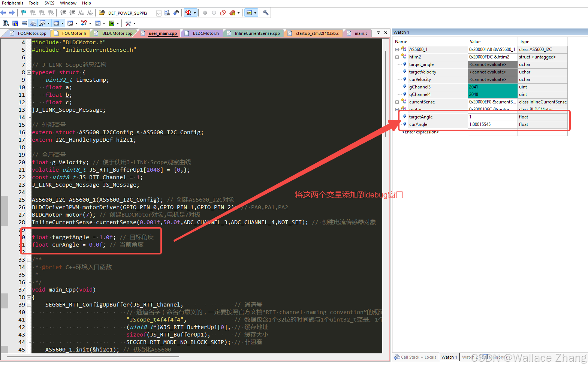Expand currentSense in Watch 1
The height and width of the screenshot is (368, 588).
click(397, 102)
